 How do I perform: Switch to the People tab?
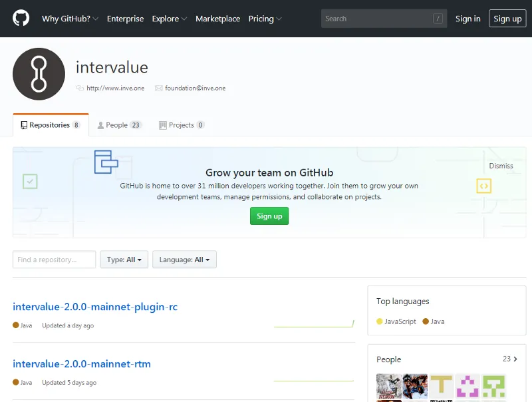[119, 125]
